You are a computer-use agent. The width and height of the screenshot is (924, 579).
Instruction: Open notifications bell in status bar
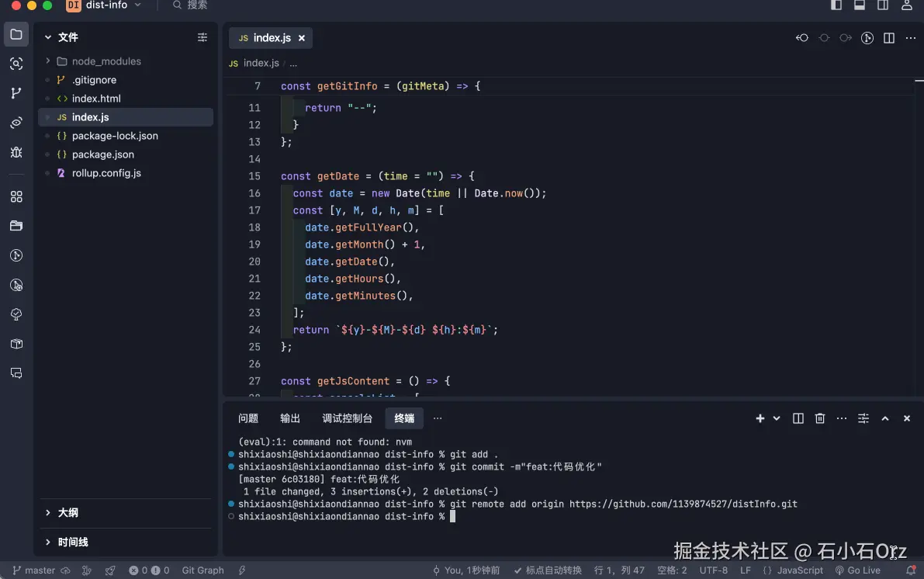(x=911, y=570)
